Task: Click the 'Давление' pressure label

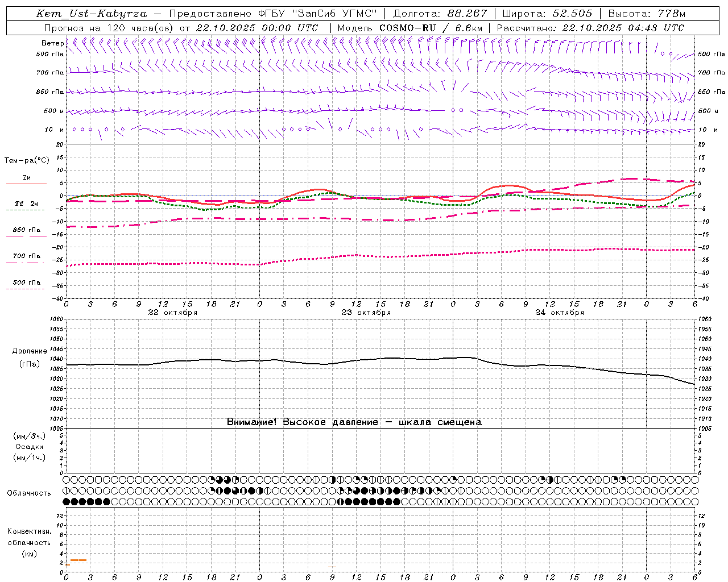Action: (30, 351)
